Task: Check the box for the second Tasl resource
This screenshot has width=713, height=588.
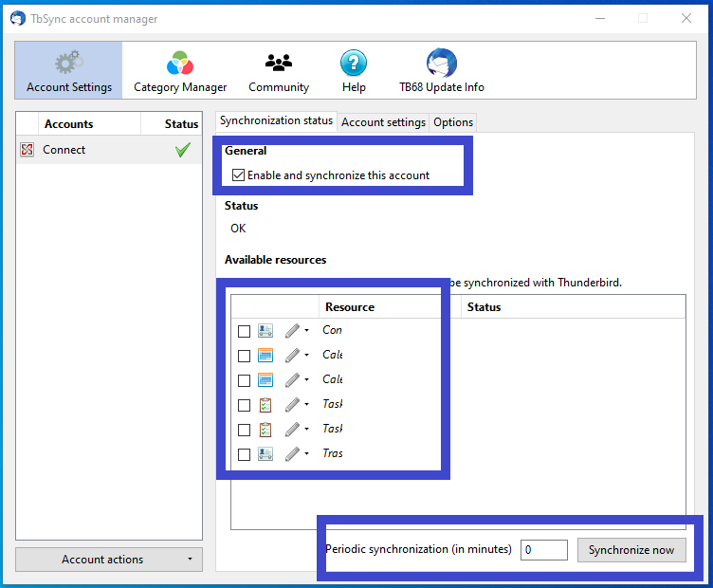Action: click(245, 430)
